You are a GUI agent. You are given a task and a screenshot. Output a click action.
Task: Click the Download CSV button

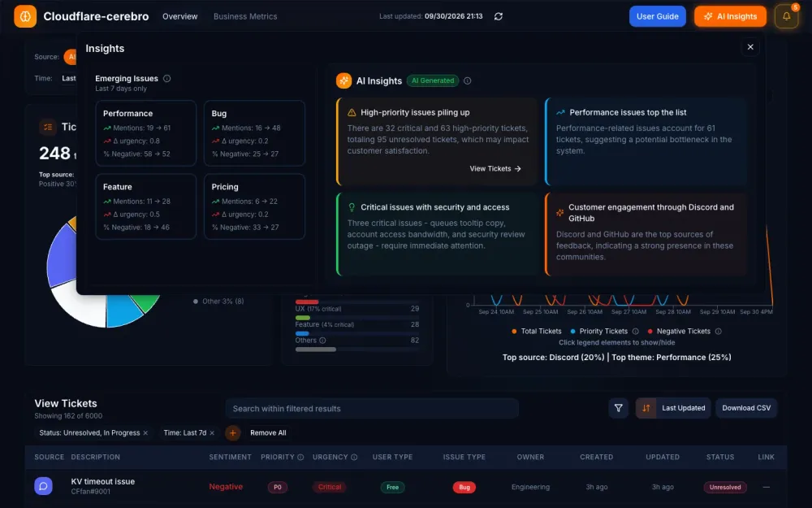coord(746,409)
